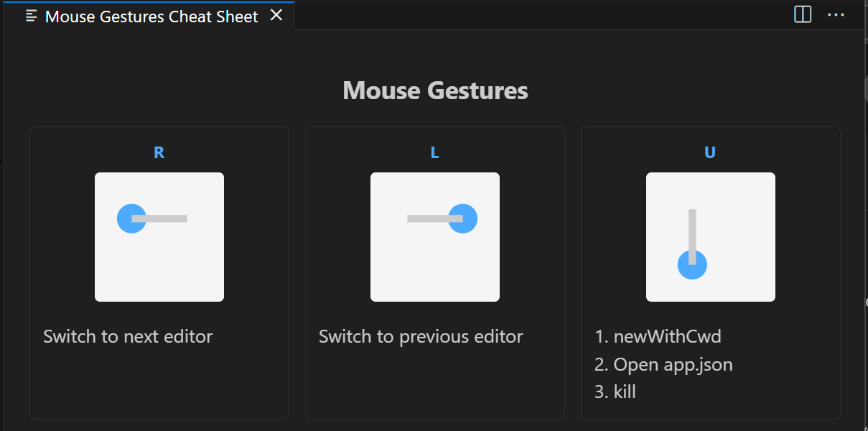Viewport: 868px width, 431px height.
Task: Select the newWithCwd action item
Action: 667,336
